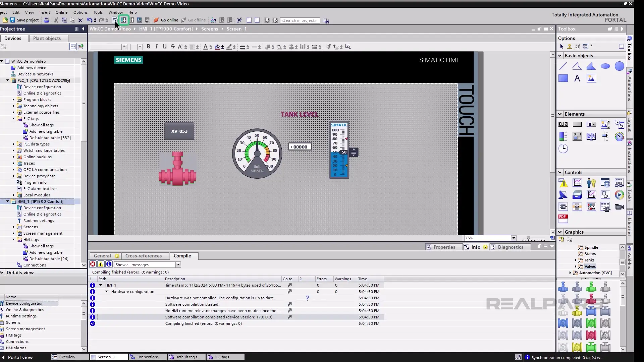This screenshot has width=644, height=362.
Task: Select the Circle basic object
Action: [620, 66]
